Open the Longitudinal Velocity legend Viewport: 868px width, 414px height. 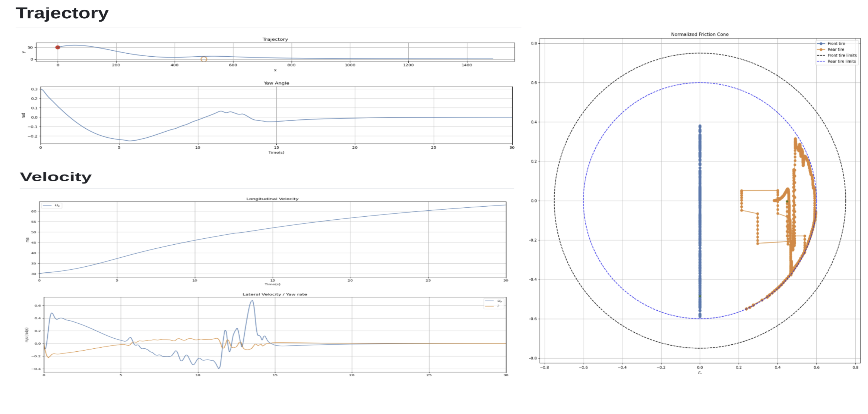pyautogui.click(x=53, y=205)
